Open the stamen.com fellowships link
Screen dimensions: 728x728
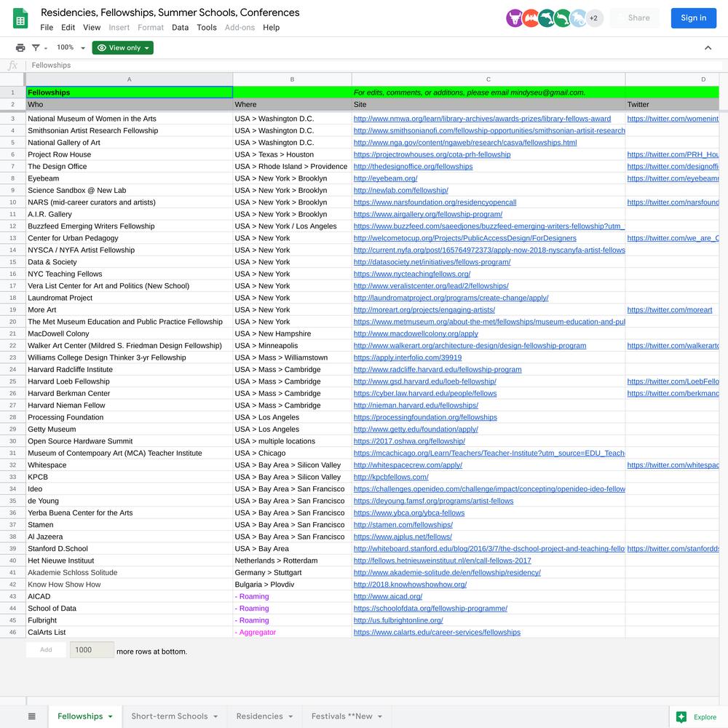pyautogui.click(x=403, y=525)
